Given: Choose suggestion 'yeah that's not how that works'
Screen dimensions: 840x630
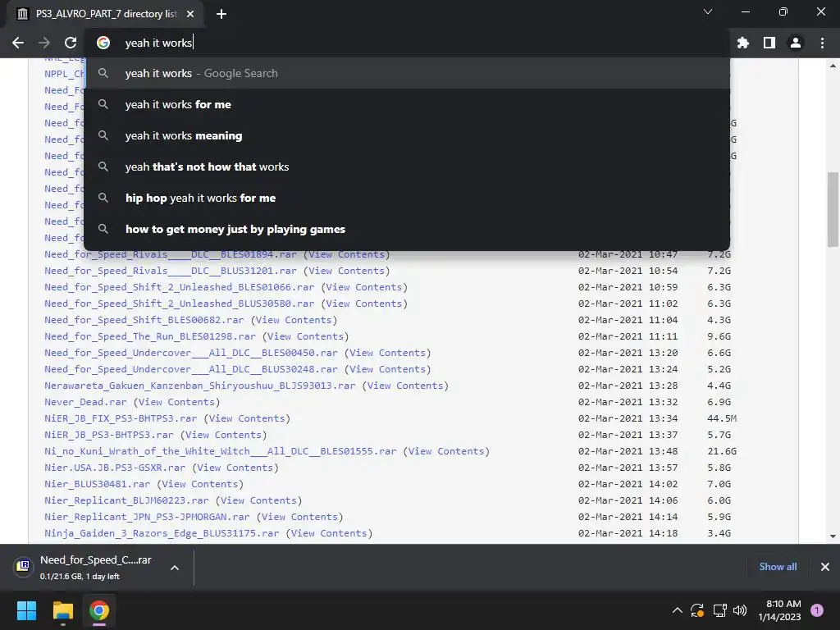Looking at the screenshot, I should 407,167.
